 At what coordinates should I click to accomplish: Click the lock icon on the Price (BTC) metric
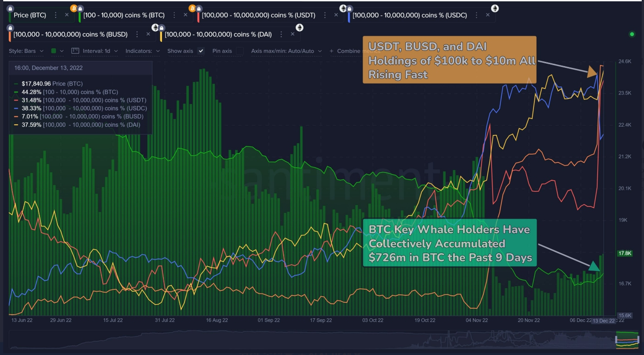pos(10,9)
